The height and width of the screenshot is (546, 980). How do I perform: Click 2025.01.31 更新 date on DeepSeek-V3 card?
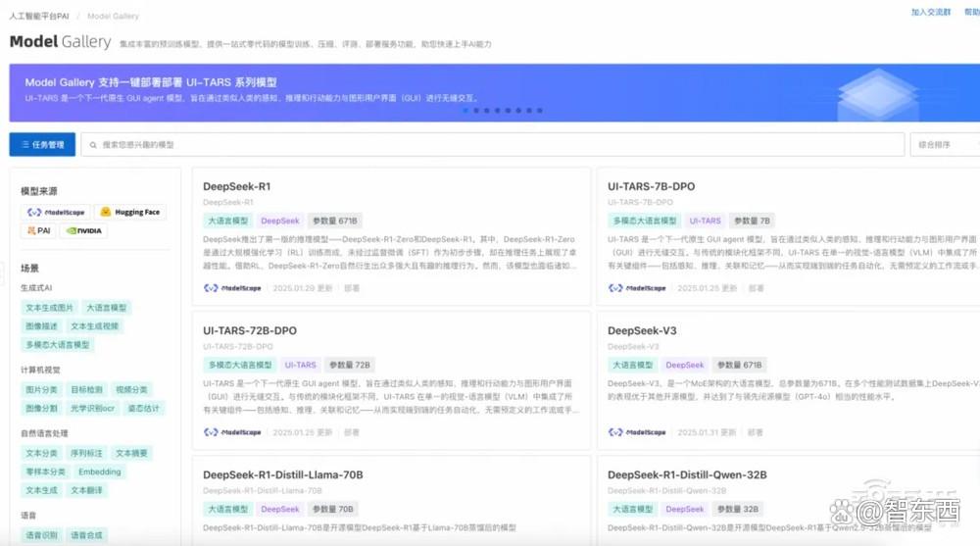(x=707, y=432)
